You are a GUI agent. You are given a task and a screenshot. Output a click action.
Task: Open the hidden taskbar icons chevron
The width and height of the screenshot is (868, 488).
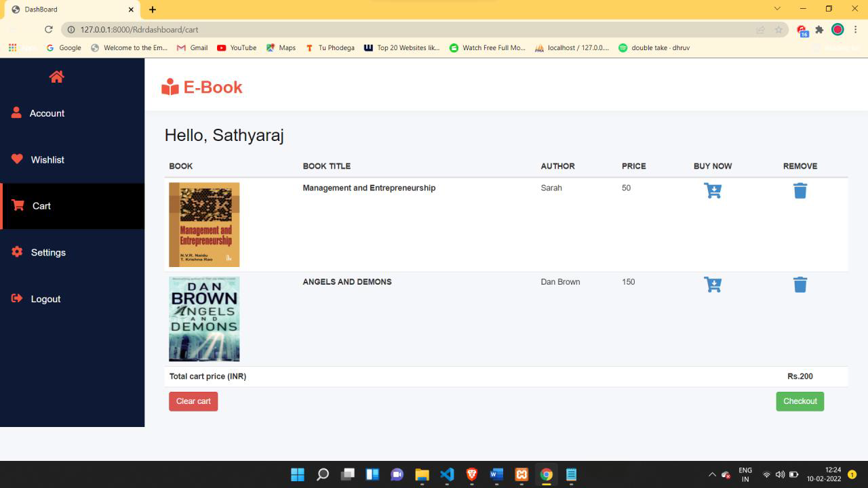pyautogui.click(x=712, y=474)
